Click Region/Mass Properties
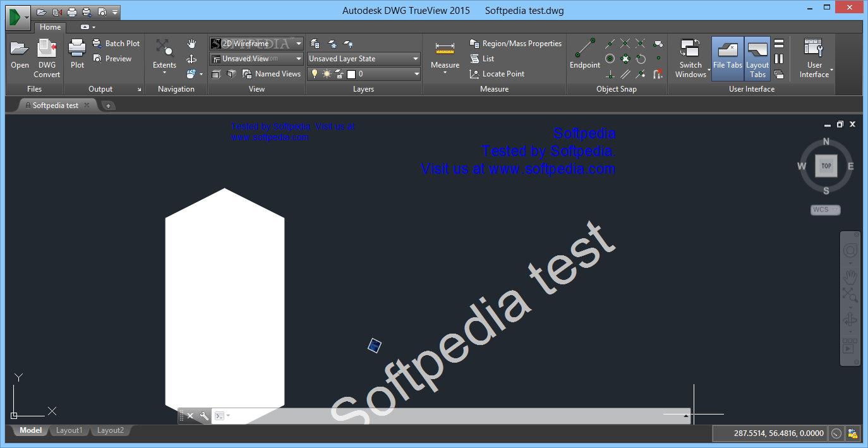The width and height of the screenshot is (868, 448). (515, 44)
